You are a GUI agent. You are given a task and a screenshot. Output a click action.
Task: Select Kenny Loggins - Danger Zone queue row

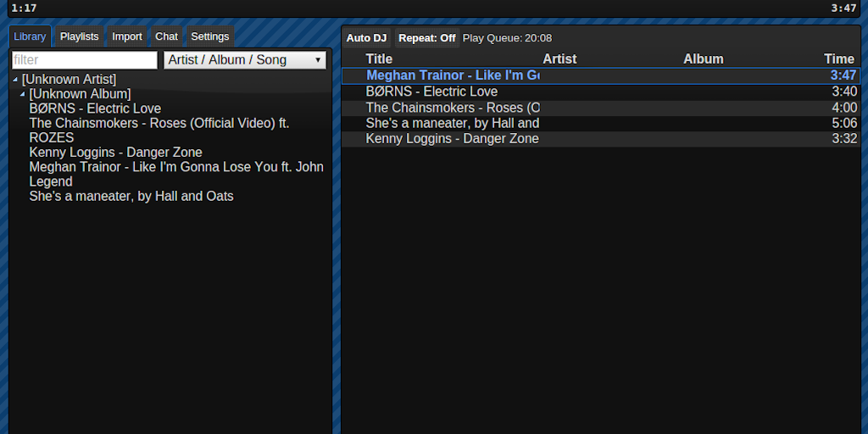click(x=601, y=138)
